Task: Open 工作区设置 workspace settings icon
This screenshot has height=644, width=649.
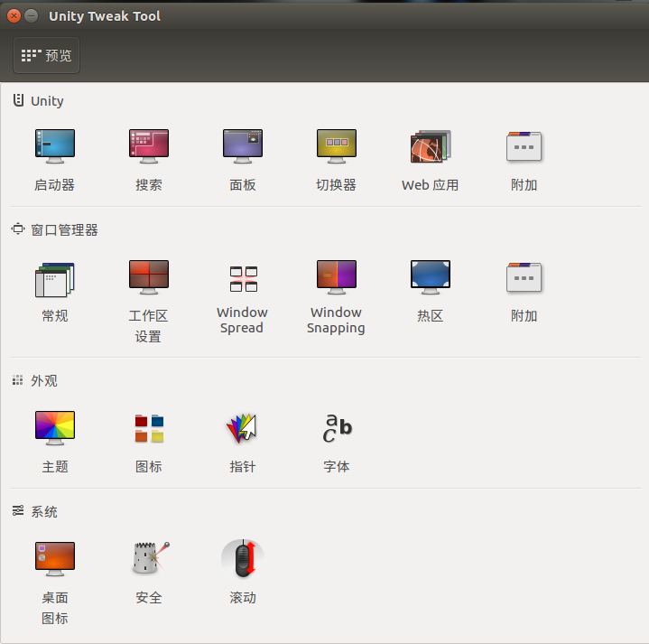Action: (149, 277)
